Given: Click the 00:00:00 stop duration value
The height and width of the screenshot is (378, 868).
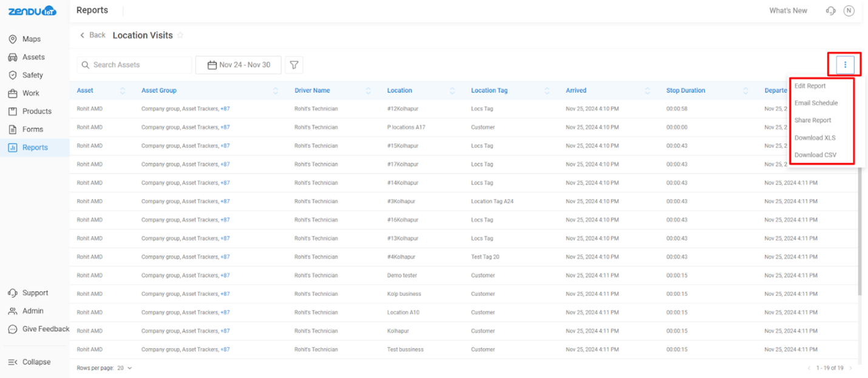Looking at the screenshot, I should (676, 127).
